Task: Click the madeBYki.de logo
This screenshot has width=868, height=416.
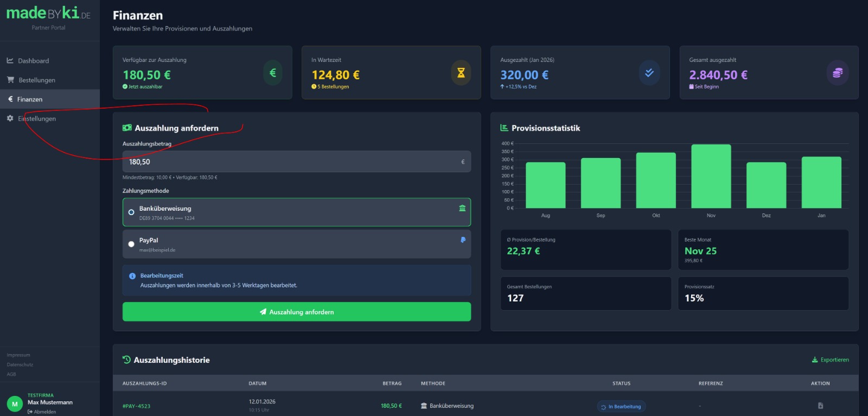Action: click(x=48, y=12)
